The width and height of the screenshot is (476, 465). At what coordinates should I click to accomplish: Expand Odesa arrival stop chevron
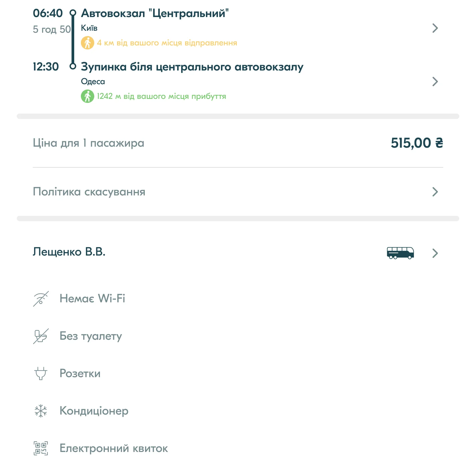(435, 82)
